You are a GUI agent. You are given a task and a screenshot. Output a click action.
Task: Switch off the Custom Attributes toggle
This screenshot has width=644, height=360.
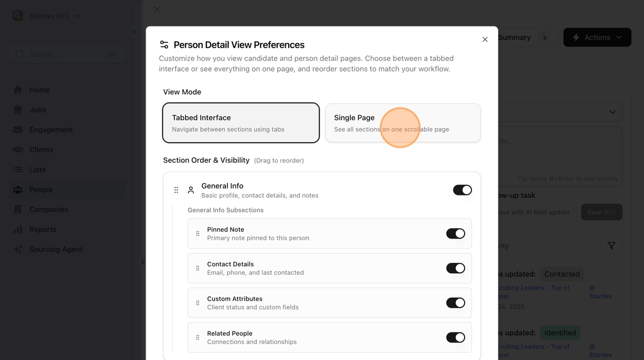(x=455, y=303)
